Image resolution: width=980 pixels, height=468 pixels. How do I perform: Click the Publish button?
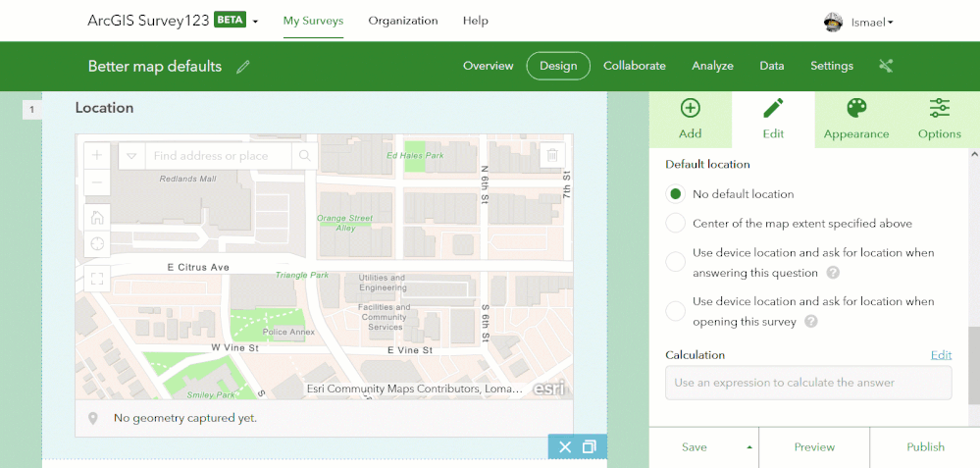[925, 446]
